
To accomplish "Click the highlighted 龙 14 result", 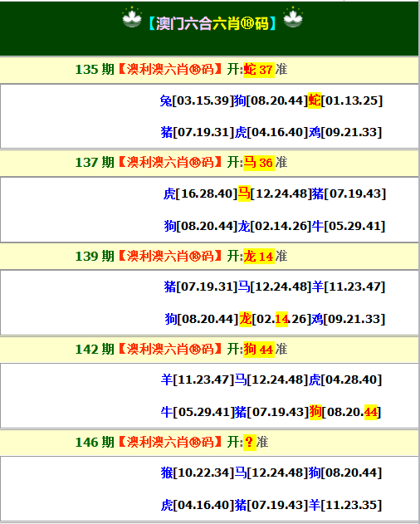I will tap(259, 257).
